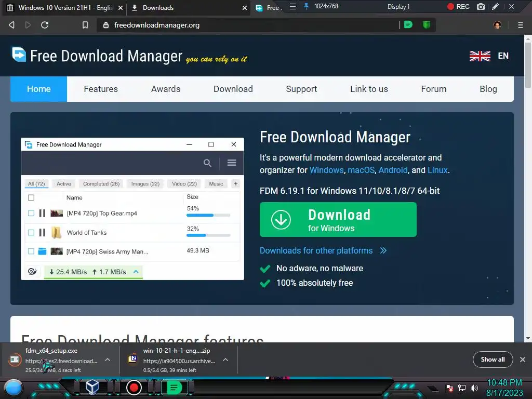The width and height of the screenshot is (532, 399).
Task: Click Downloads for other platforms link
Action: click(x=316, y=251)
